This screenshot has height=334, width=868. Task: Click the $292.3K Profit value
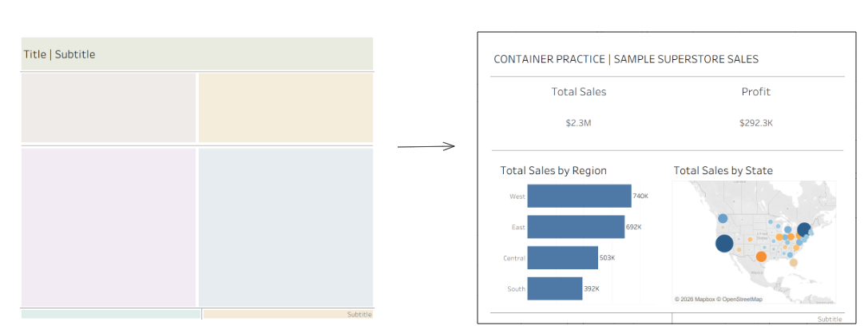755,123
